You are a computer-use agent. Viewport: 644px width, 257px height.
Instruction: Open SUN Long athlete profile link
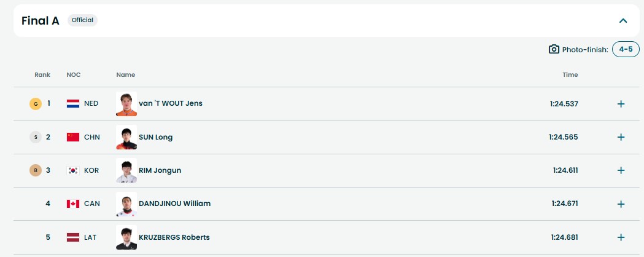156,137
